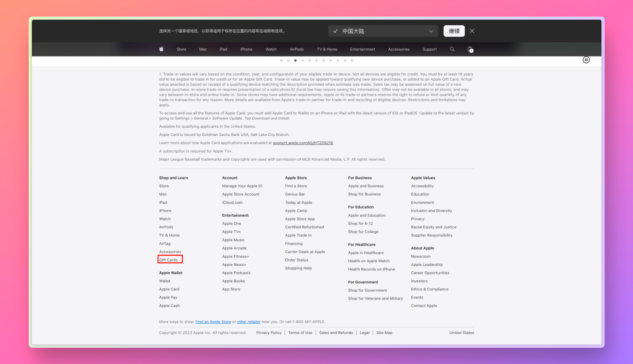Viewport: 633px width, 364px height.
Task: Open the search magnifier icon
Action: tap(452, 49)
